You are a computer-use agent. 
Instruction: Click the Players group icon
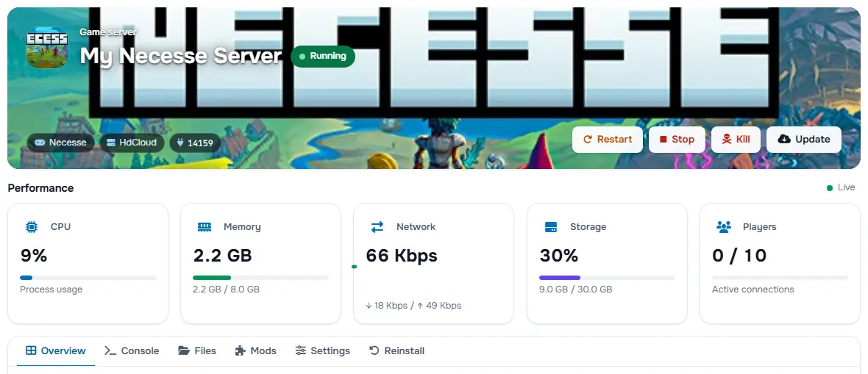724,227
